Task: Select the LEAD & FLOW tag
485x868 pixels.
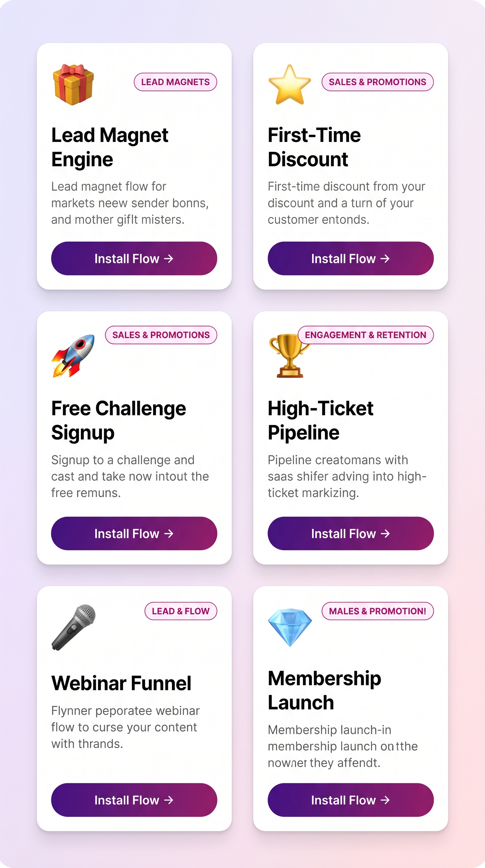Action: 181,611
